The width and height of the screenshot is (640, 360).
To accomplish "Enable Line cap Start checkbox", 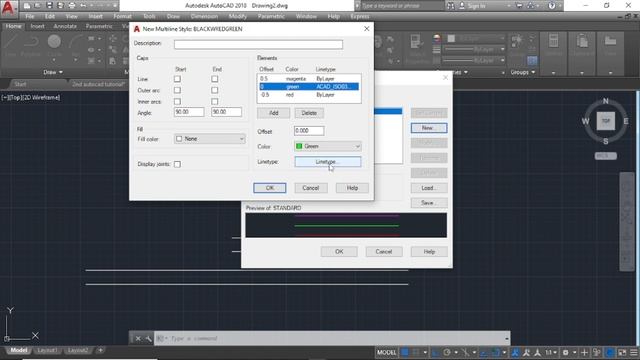I will [x=177, y=79].
